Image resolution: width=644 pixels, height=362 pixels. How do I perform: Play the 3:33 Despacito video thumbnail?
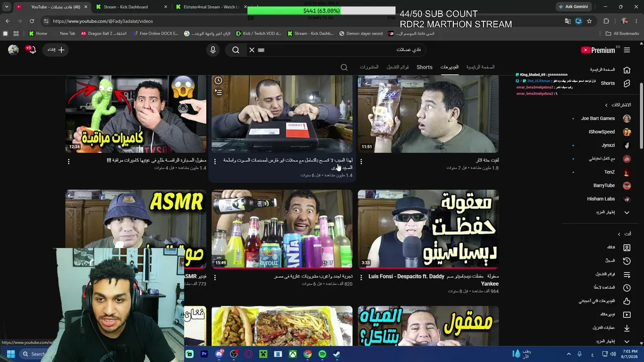point(428,229)
